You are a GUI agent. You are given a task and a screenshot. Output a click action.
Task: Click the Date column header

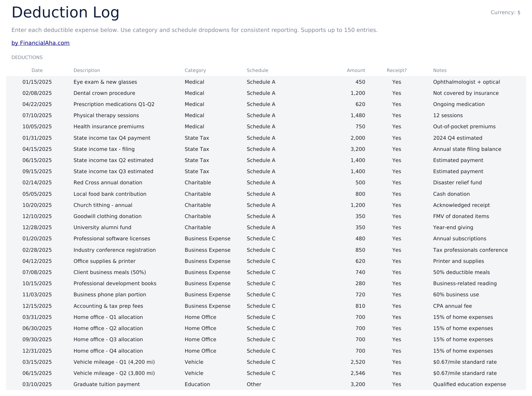pos(37,70)
